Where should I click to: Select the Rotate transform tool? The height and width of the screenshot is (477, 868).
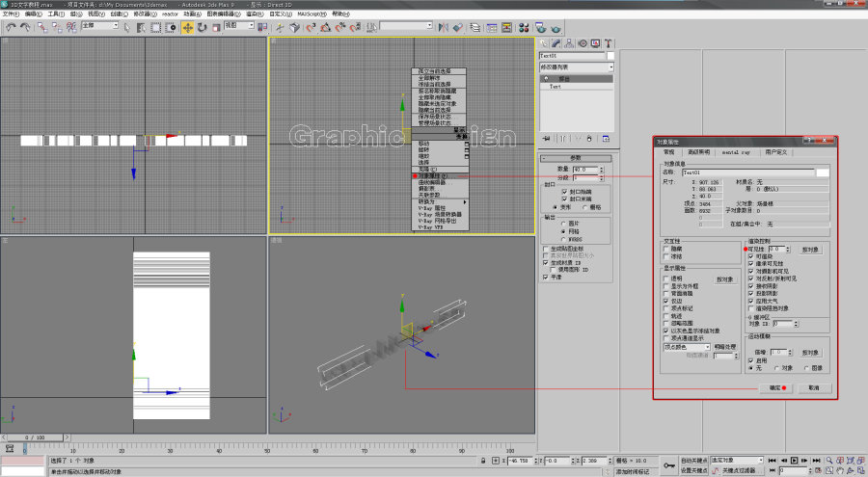(202, 27)
